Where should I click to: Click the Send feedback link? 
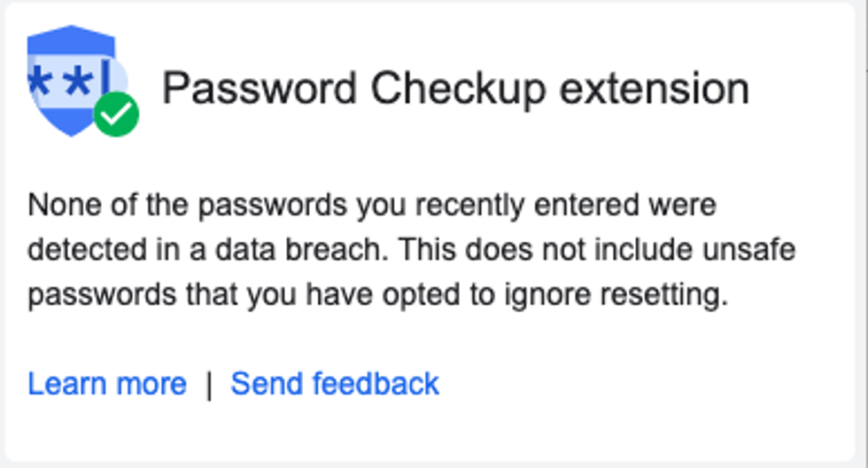pyautogui.click(x=335, y=384)
